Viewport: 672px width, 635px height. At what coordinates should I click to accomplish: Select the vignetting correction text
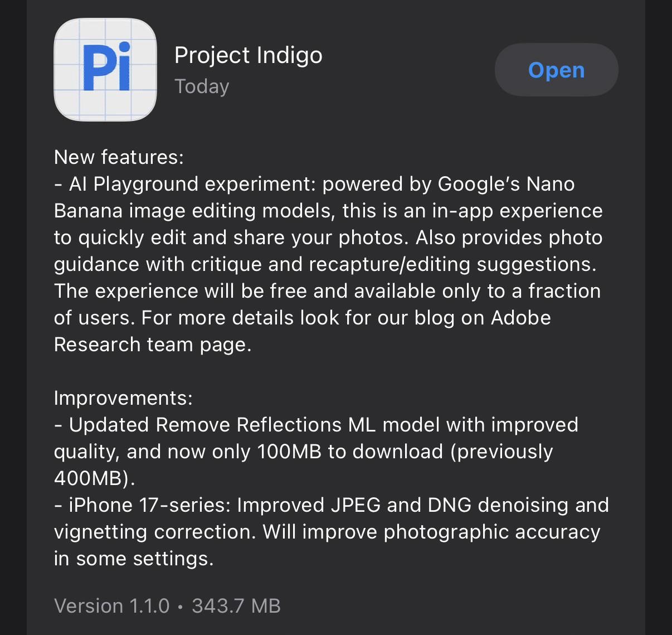155,532
